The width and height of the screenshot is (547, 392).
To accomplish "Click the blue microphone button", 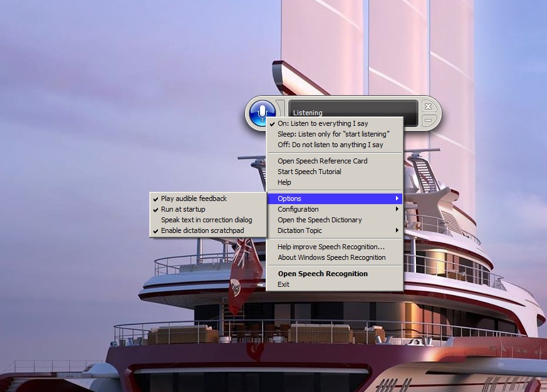I will pyautogui.click(x=262, y=113).
